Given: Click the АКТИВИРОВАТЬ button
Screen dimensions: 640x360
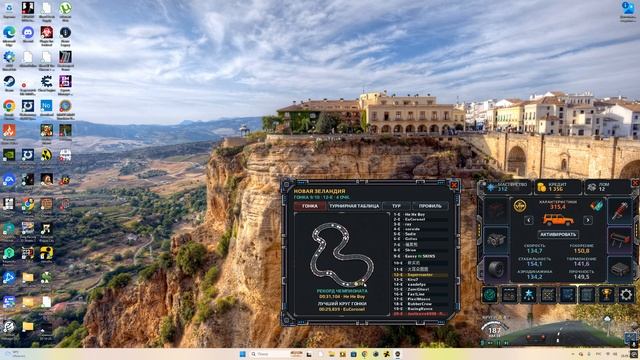Looking at the screenshot, I should (558, 235).
